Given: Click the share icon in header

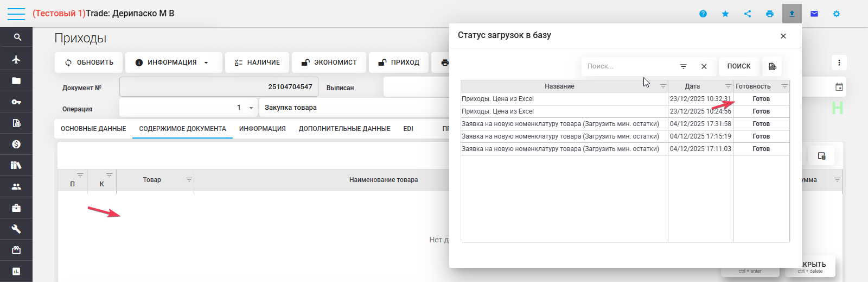Looking at the screenshot, I should click(x=748, y=14).
